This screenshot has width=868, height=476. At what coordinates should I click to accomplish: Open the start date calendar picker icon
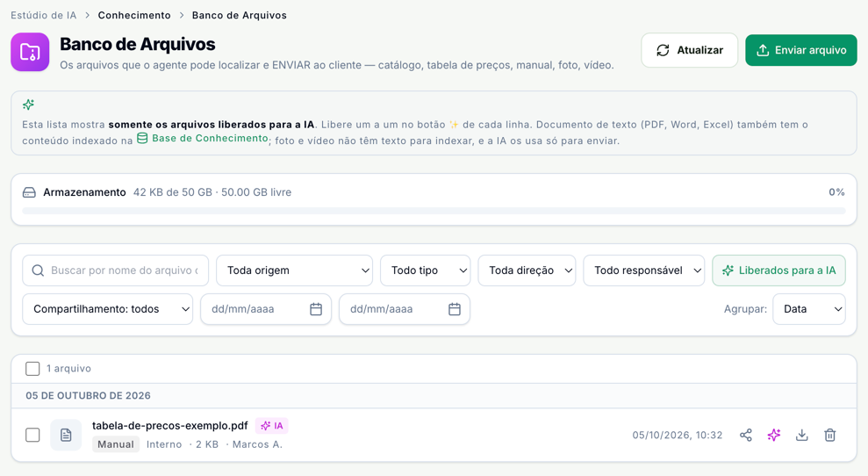pyautogui.click(x=316, y=309)
